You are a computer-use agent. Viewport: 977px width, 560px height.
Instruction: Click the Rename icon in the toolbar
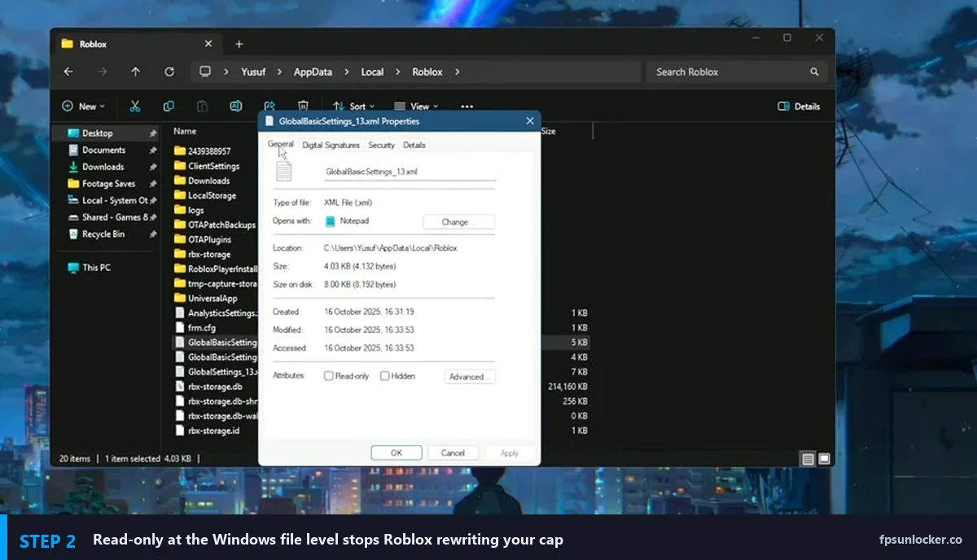[236, 107]
